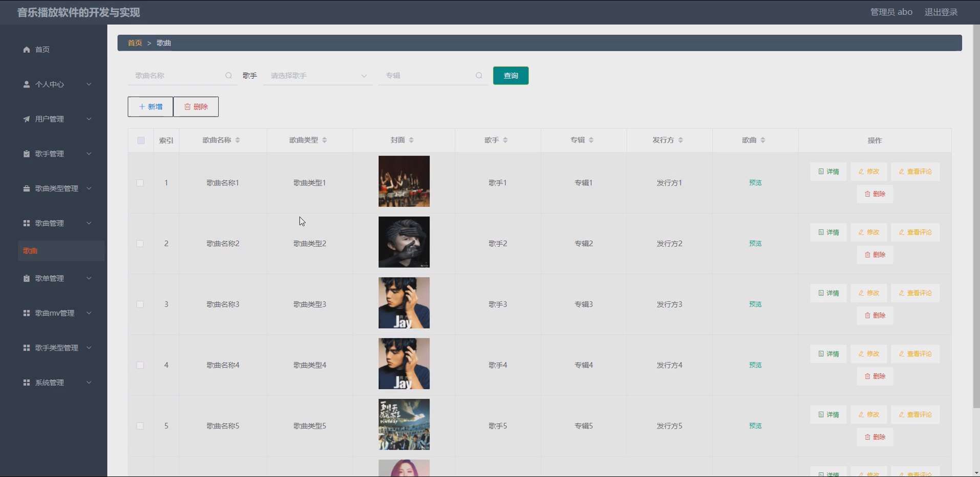Click the search icon in 专辑 field
This screenshot has height=477, width=980.
coord(479,76)
